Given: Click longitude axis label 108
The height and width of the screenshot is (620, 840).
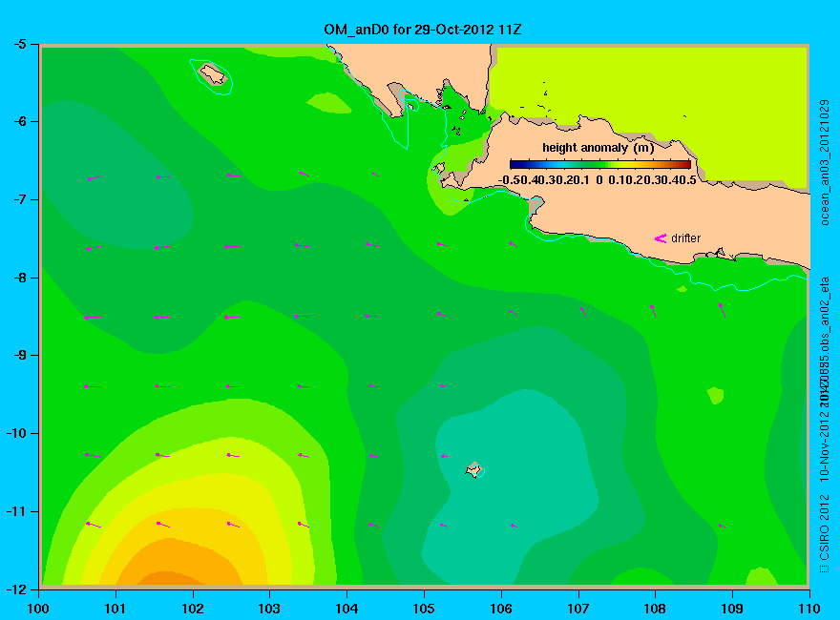Looking at the screenshot, I should click(x=655, y=609).
